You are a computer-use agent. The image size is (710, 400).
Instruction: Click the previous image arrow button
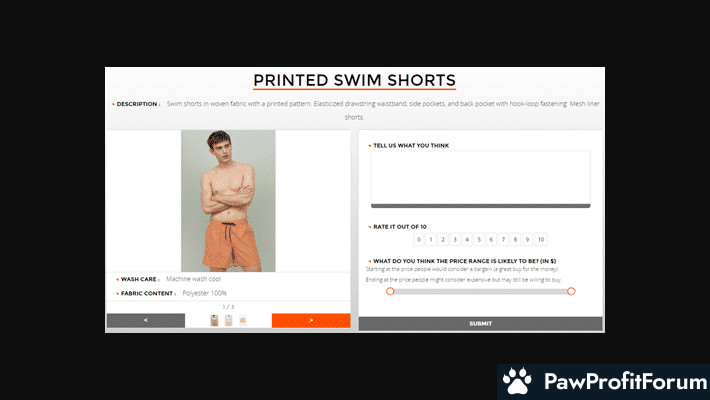point(146,320)
